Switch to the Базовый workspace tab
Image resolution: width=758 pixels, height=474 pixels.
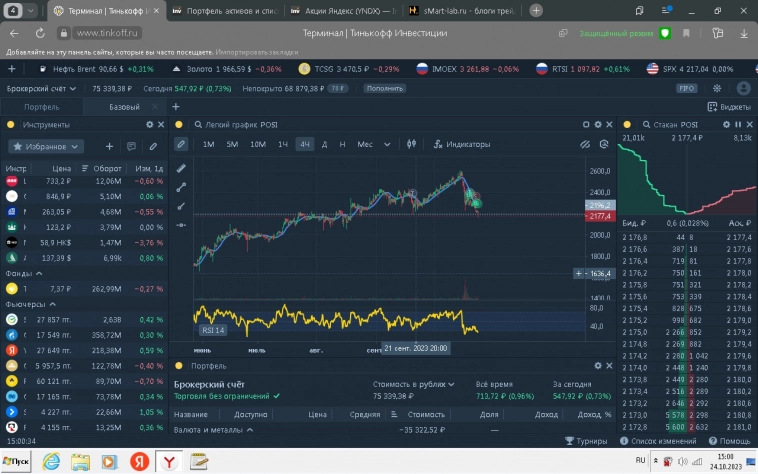pyautogui.click(x=124, y=107)
